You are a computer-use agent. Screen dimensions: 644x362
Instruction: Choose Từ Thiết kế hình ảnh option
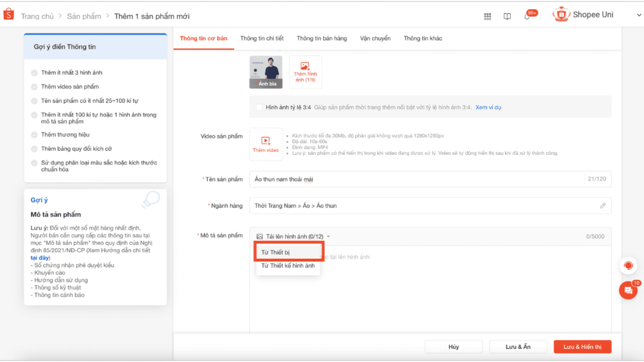(x=288, y=265)
